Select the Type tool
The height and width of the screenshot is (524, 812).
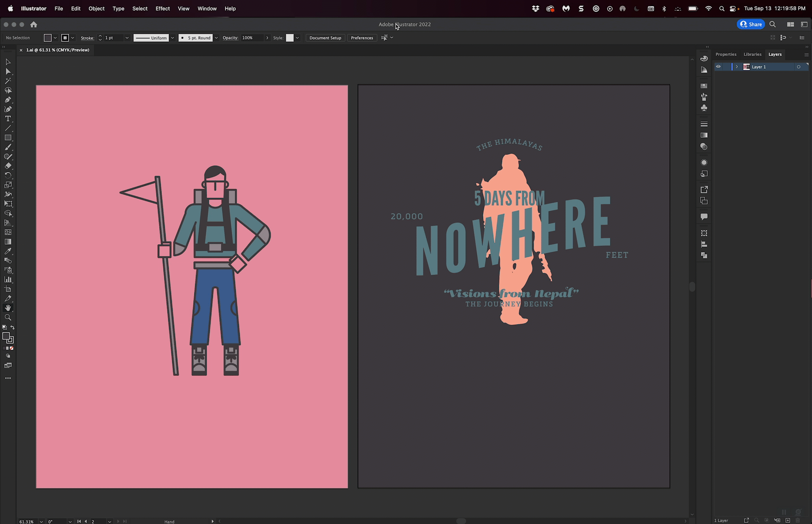coord(8,119)
